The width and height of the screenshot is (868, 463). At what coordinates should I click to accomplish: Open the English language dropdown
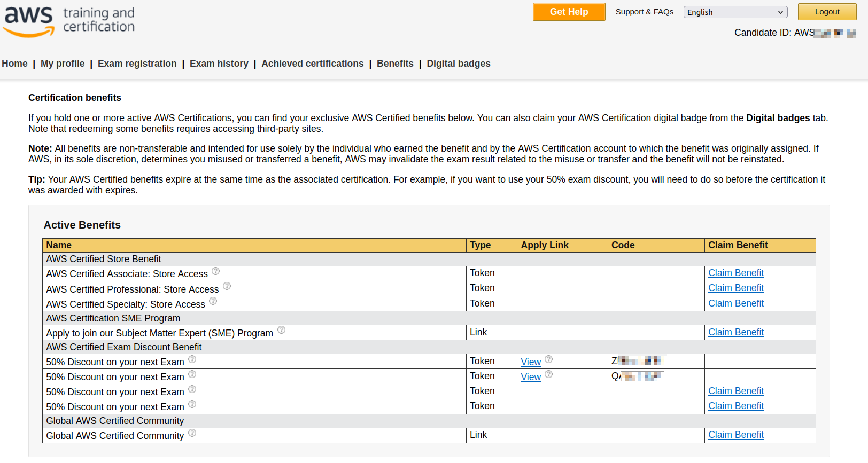tap(735, 12)
